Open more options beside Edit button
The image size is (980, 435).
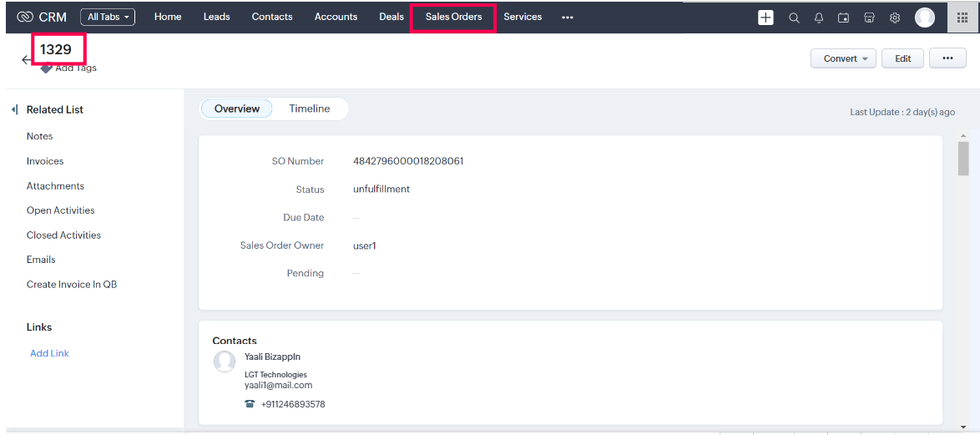click(947, 58)
